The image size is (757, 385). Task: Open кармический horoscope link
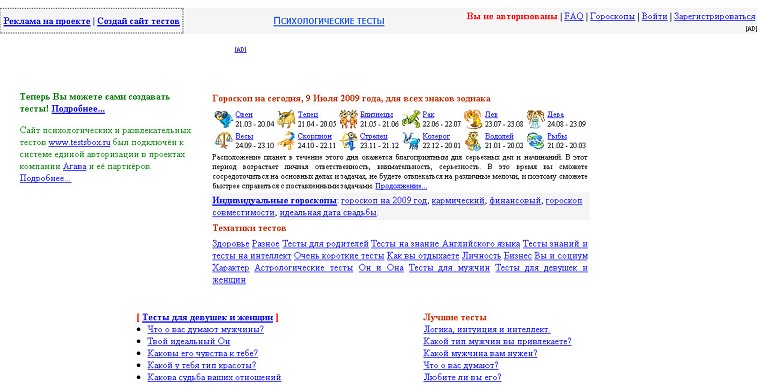(458, 200)
